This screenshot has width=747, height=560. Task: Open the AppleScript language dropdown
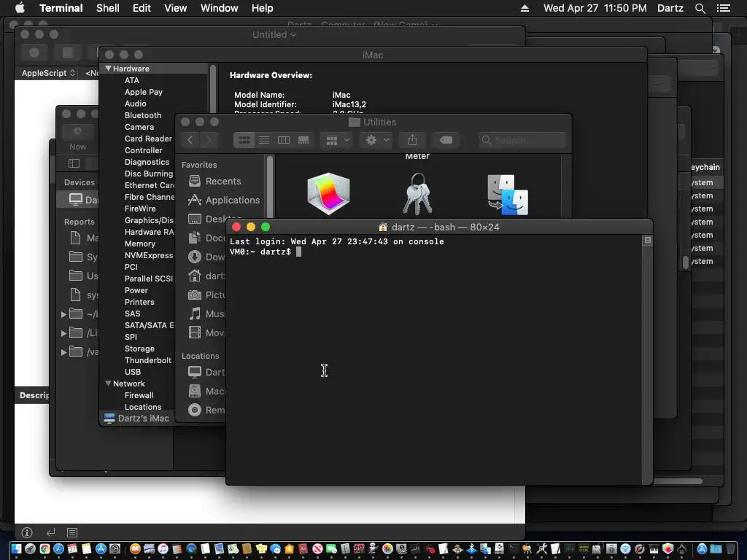(x=48, y=73)
